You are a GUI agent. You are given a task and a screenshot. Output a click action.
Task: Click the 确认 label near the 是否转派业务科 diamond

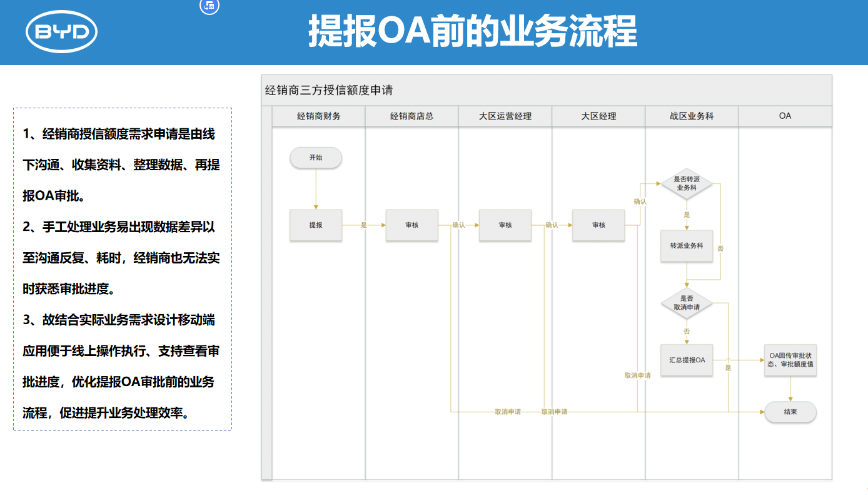(640, 202)
